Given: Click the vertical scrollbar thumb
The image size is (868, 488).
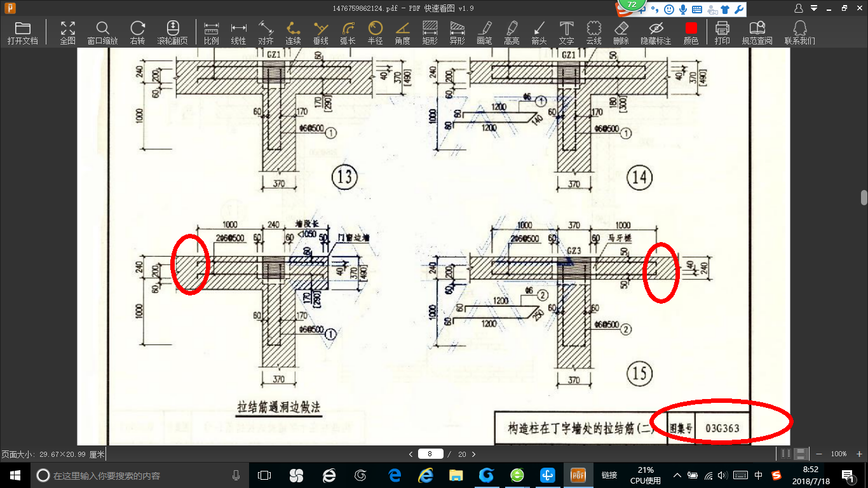Looking at the screenshot, I should pos(864,198).
